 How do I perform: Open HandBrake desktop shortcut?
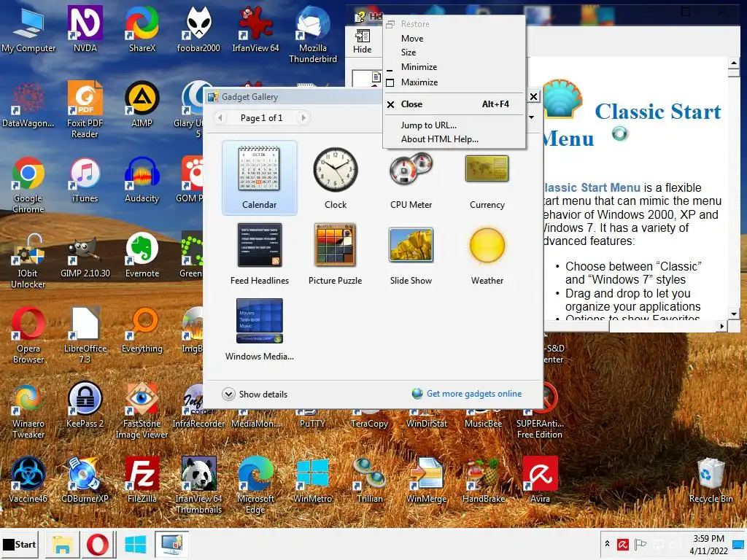[x=483, y=480]
